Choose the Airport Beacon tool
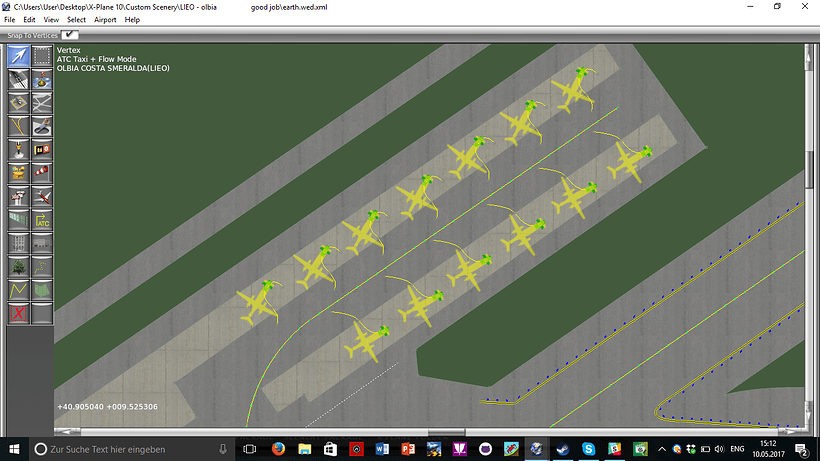 (18, 174)
